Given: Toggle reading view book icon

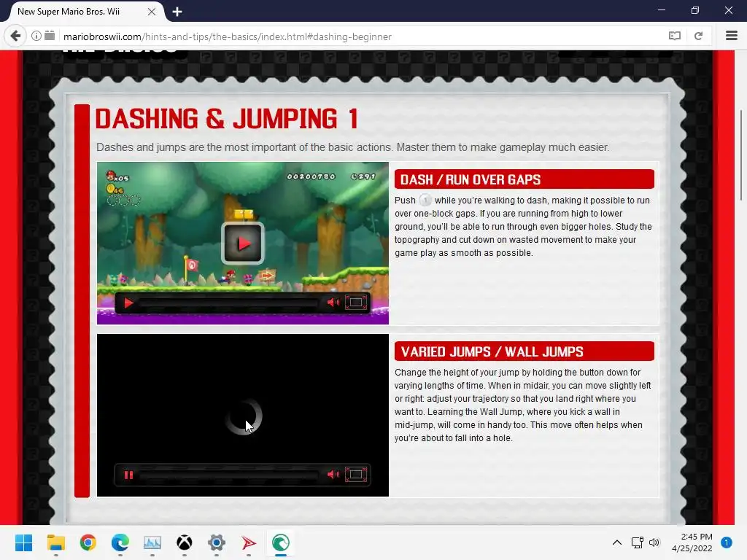Looking at the screenshot, I should (x=674, y=36).
